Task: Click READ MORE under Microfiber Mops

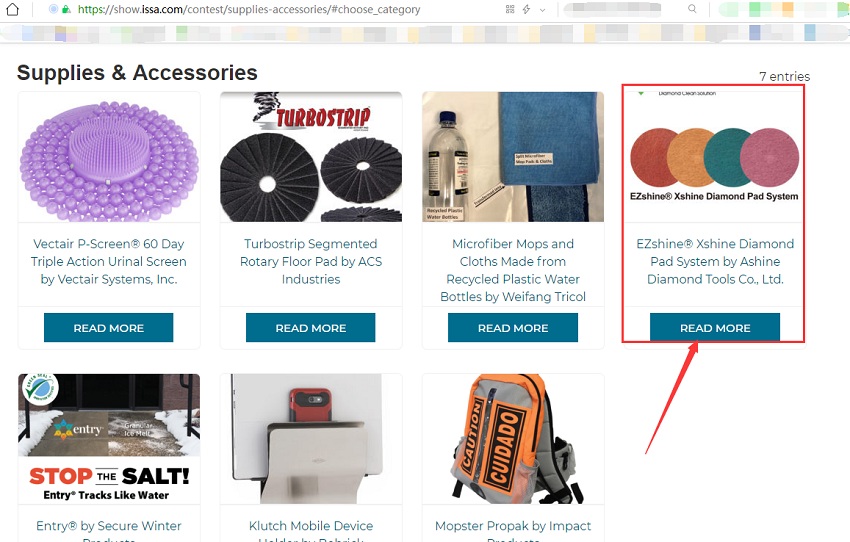Action: pos(513,327)
